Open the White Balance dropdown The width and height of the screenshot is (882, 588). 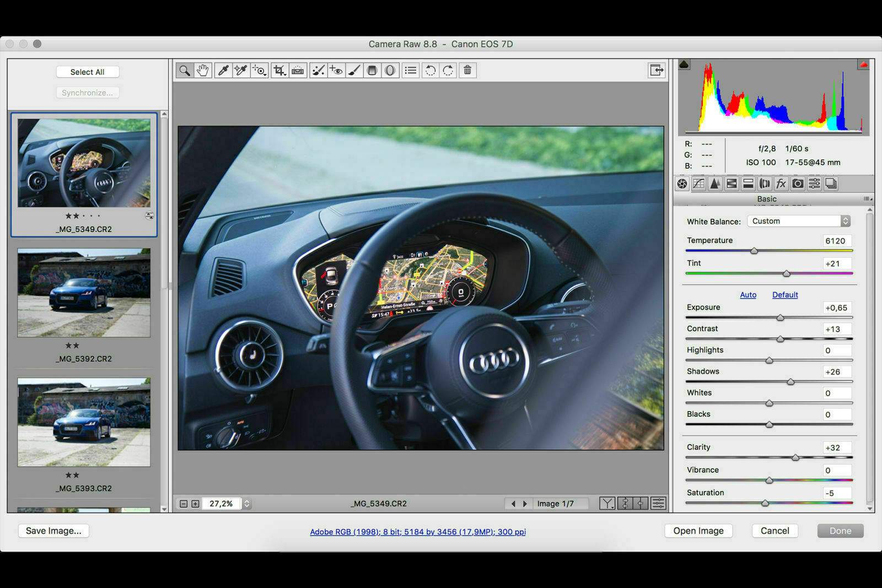(799, 221)
